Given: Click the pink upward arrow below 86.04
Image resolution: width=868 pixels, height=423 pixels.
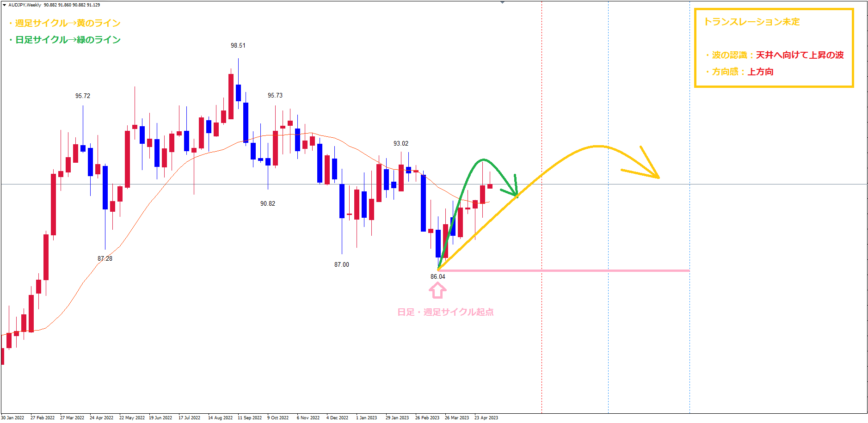Looking at the screenshot, I should pyautogui.click(x=437, y=290).
